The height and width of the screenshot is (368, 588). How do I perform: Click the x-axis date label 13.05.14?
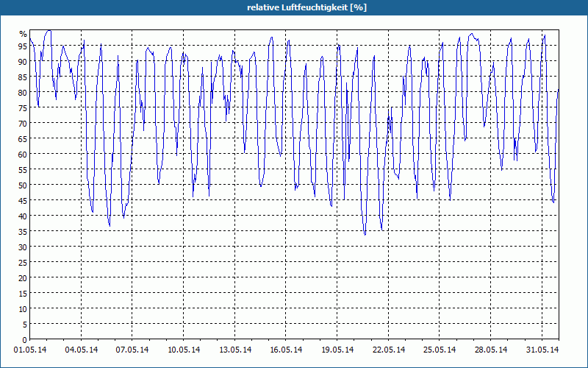click(x=235, y=350)
